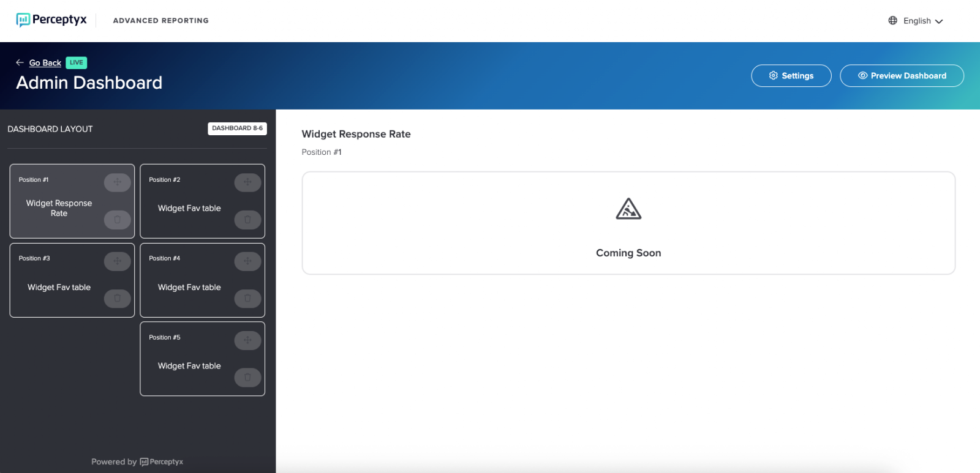Click the move handle on Position #5 card
The height and width of the screenshot is (473, 980).
pos(247,340)
